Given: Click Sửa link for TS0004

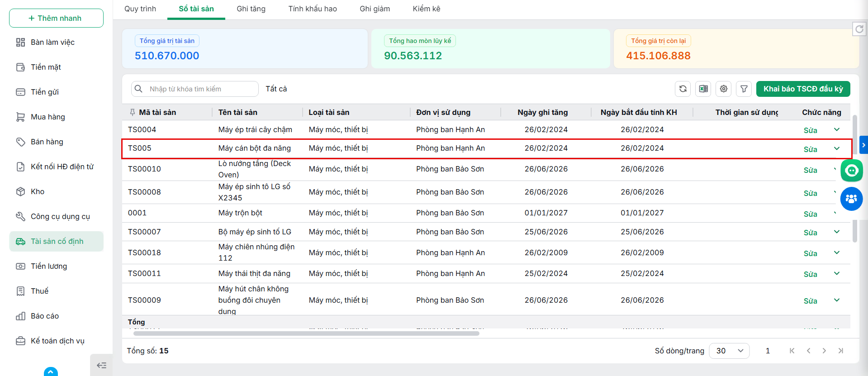Looking at the screenshot, I should (x=810, y=130).
